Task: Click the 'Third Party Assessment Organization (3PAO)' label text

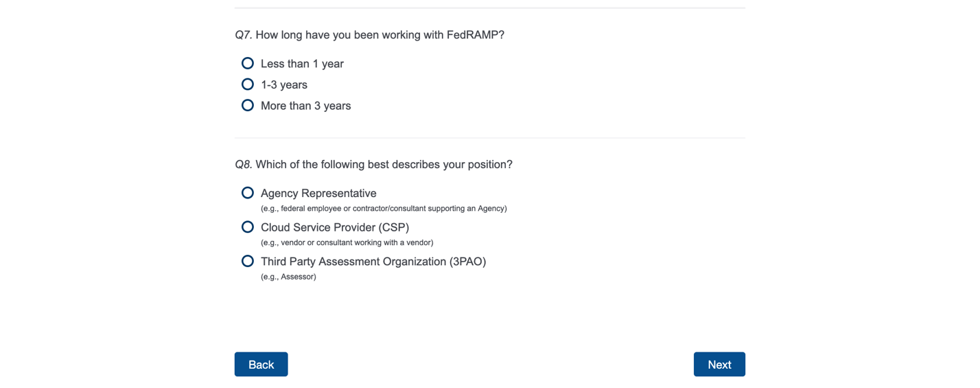Action: [373, 262]
